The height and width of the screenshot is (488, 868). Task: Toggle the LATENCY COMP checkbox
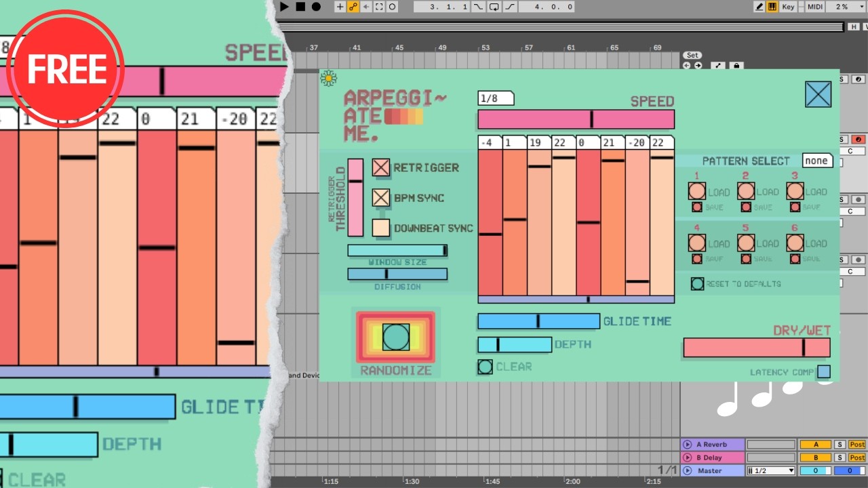824,371
